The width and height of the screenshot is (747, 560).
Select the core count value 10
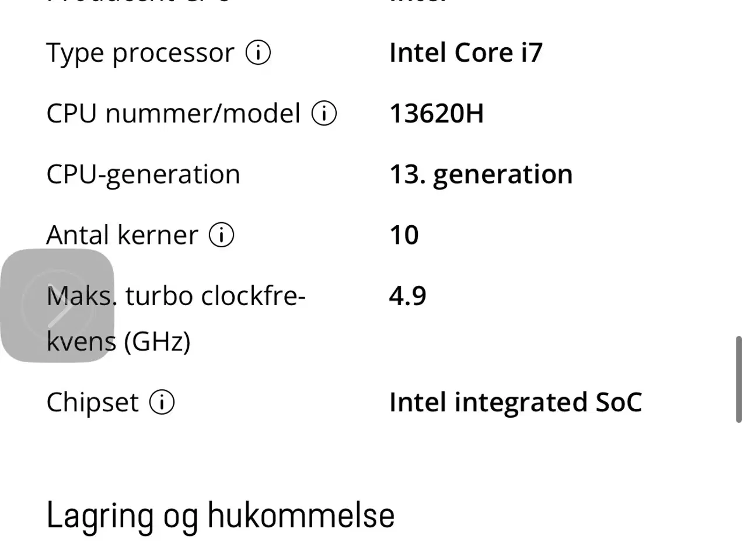(404, 235)
